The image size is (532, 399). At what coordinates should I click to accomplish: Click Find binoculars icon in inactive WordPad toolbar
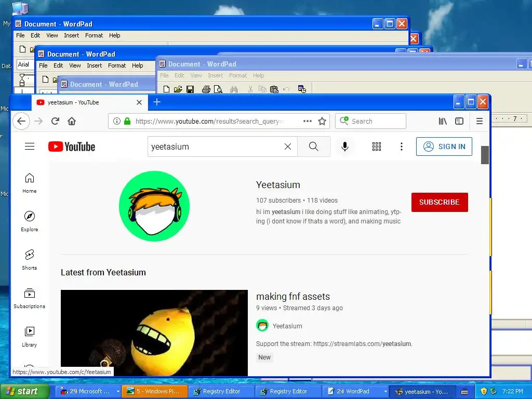[234, 89]
